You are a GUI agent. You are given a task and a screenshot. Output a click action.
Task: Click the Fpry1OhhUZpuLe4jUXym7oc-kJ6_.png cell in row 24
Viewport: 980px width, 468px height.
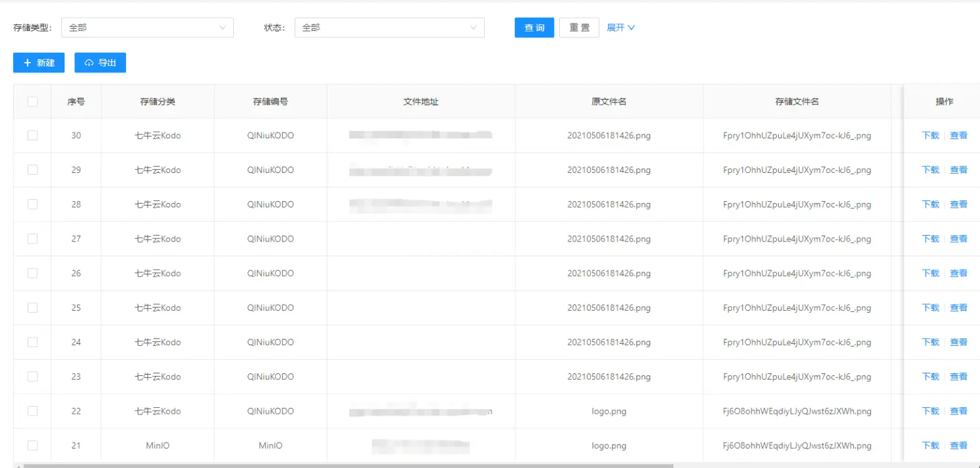[x=797, y=342]
